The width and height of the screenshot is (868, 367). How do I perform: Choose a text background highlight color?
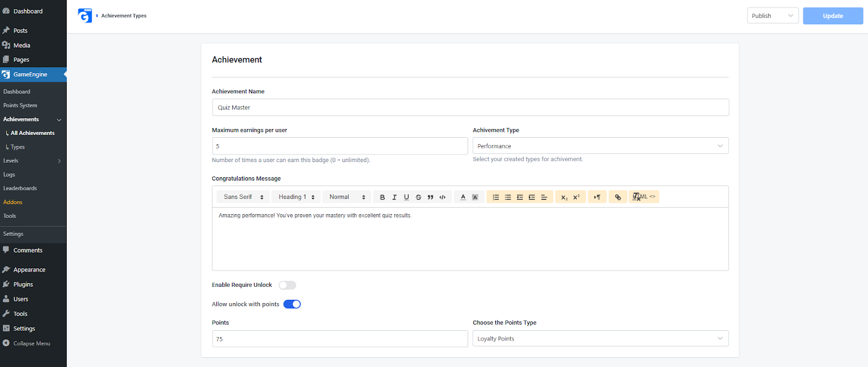(475, 197)
